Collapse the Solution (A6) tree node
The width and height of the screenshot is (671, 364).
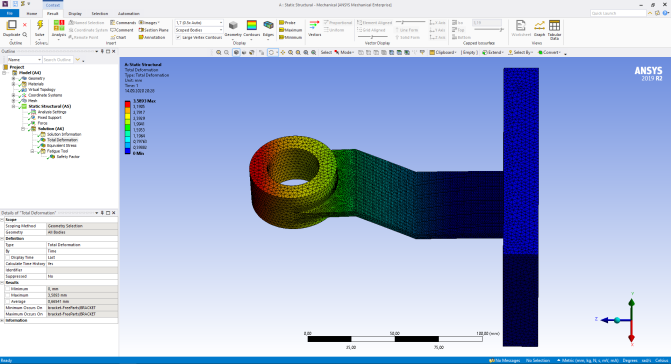coord(23,129)
